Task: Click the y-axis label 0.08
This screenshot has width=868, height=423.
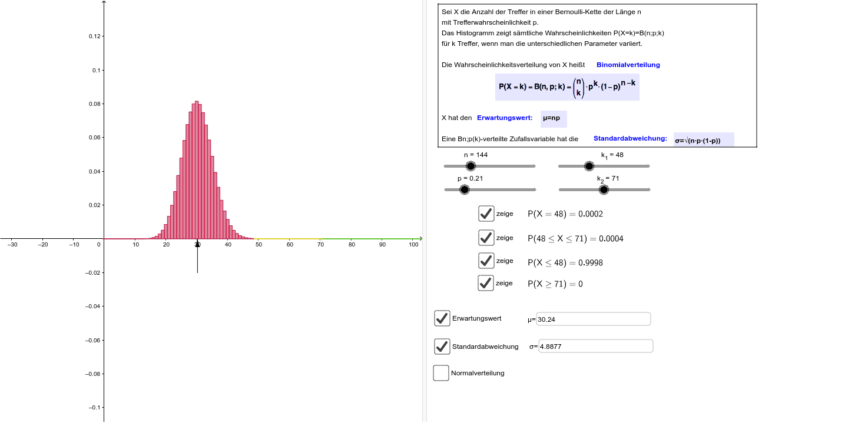Action: point(94,104)
